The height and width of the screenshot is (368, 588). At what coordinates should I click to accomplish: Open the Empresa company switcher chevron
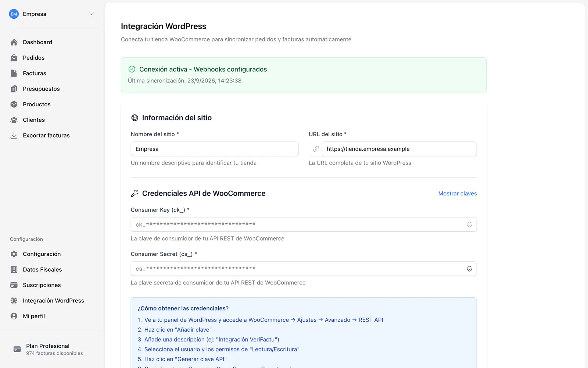click(92, 14)
